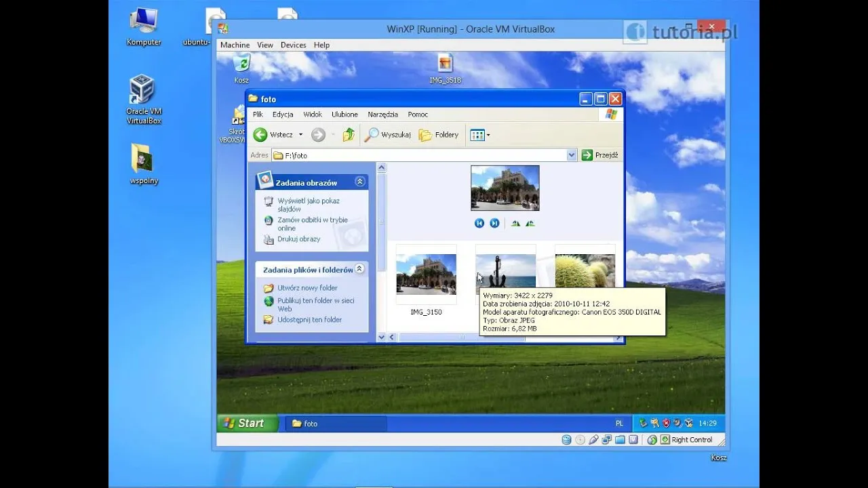Image resolution: width=868 pixels, height=488 pixels.
Task: Open the VirtualBox Help menu
Action: click(x=321, y=45)
